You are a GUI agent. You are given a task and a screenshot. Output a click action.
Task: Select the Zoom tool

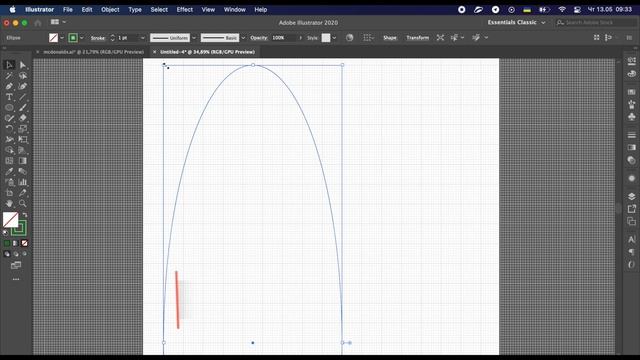[23, 203]
